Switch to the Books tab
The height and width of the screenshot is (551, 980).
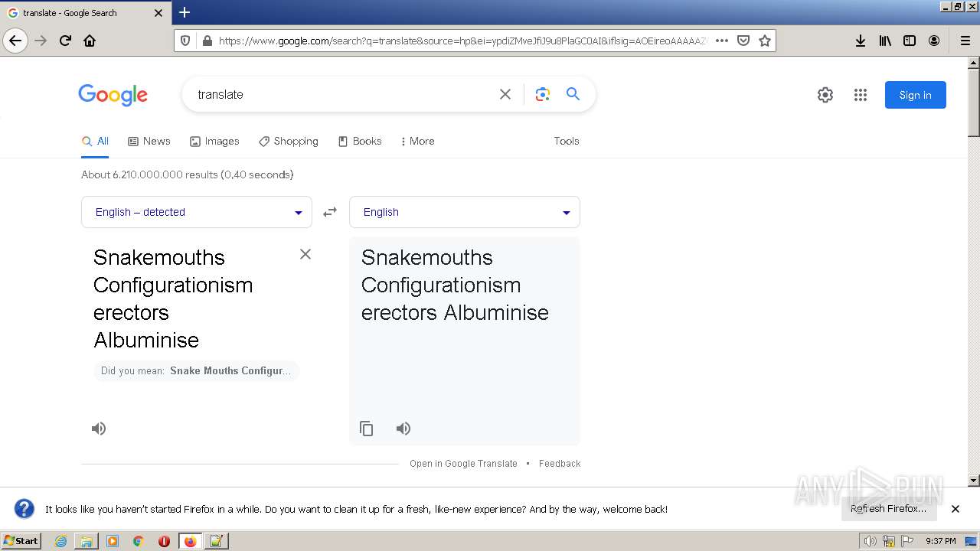point(360,141)
